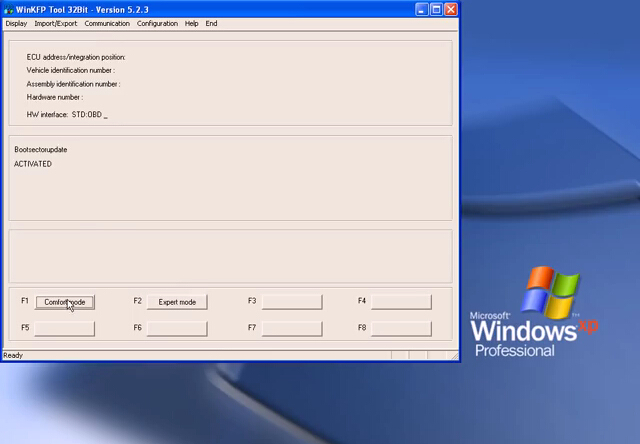The height and width of the screenshot is (444, 640).
Task: Launch Expert mode button
Action: 177,302
